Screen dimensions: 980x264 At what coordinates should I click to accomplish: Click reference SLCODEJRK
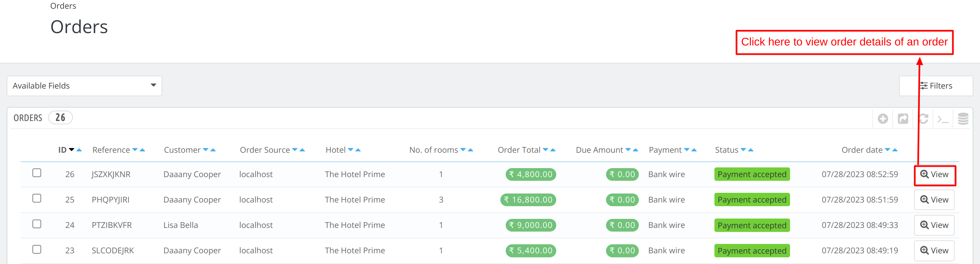click(113, 251)
